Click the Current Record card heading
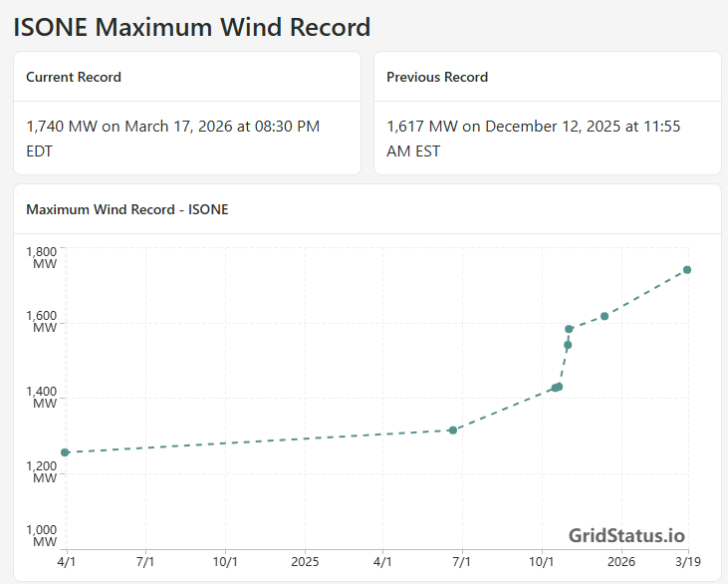Screen dimensions: 728x584 (x=74, y=77)
